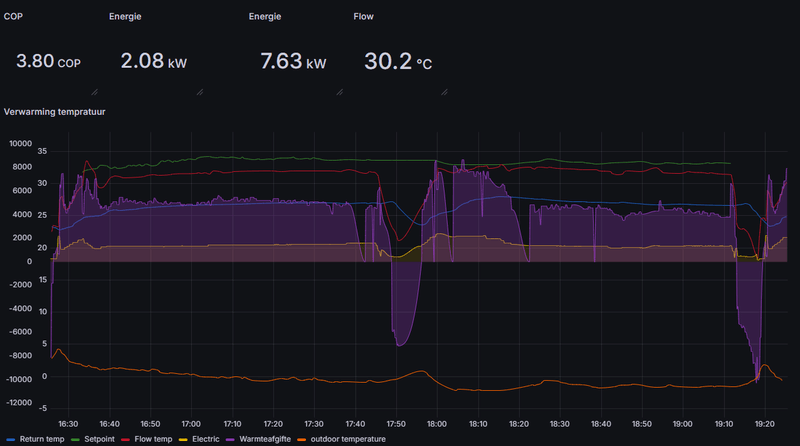The width and height of the screenshot is (800, 446).
Task: Toggle the Electric legend series
Action: point(206,439)
